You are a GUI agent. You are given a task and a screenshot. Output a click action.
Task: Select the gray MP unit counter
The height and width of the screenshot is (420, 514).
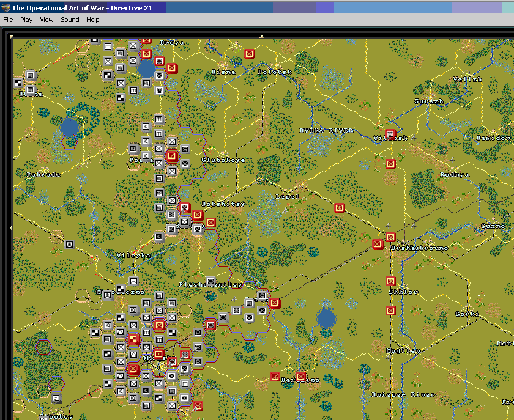pos(159,193)
